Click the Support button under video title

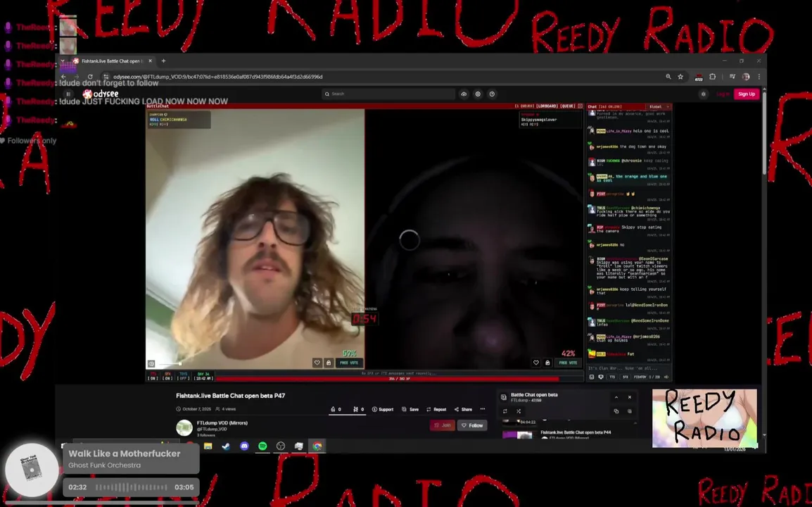(x=383, y=410)
